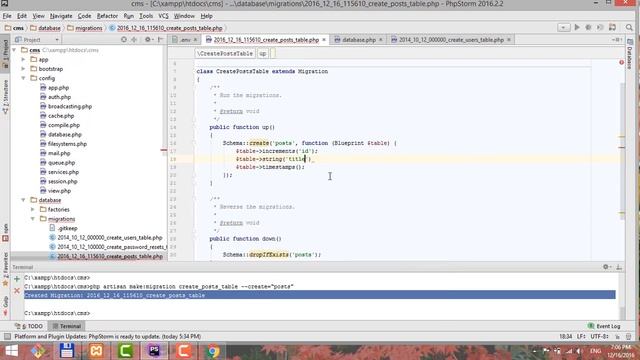Collapse the database folder
This screenshot has height=360, width=640.
(x=23, y=200)
